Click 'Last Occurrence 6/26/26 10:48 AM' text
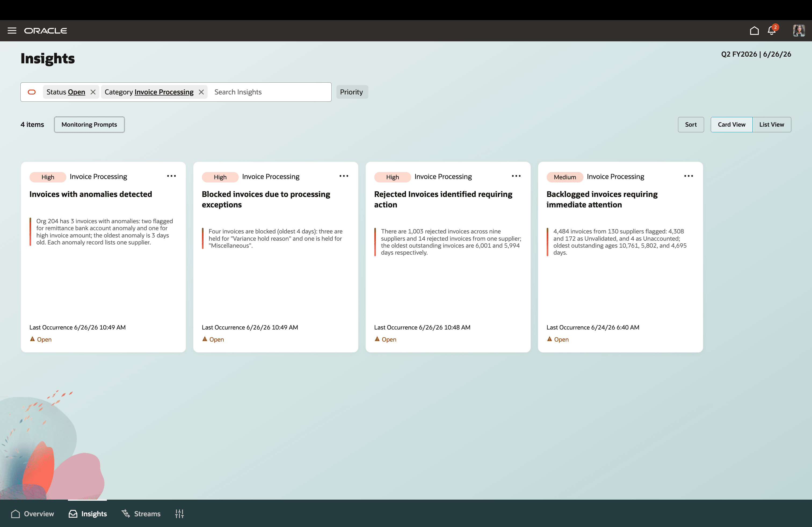Viewport: 812px width, 527px height. [422, 328]
